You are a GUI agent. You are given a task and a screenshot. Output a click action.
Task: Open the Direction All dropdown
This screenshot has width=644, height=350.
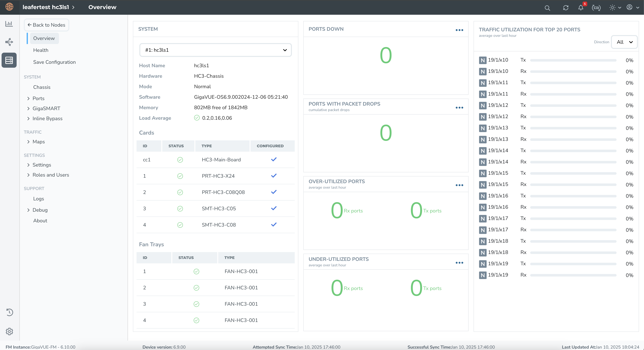624,42
